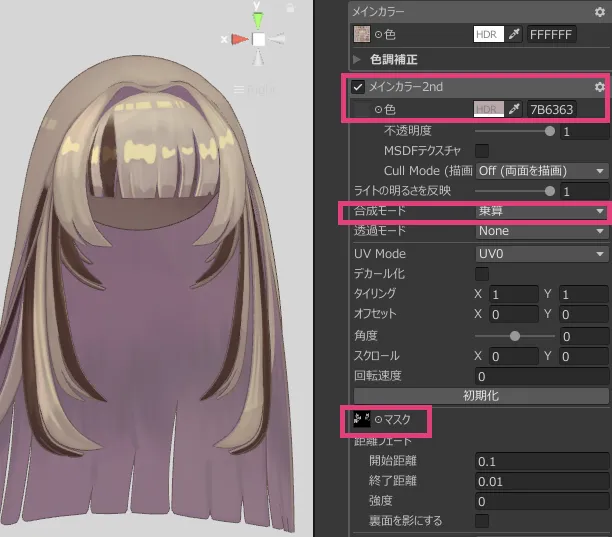Click the gray right-side gizmo cone
Screen dimensions: 612x537
coord(277,39)
